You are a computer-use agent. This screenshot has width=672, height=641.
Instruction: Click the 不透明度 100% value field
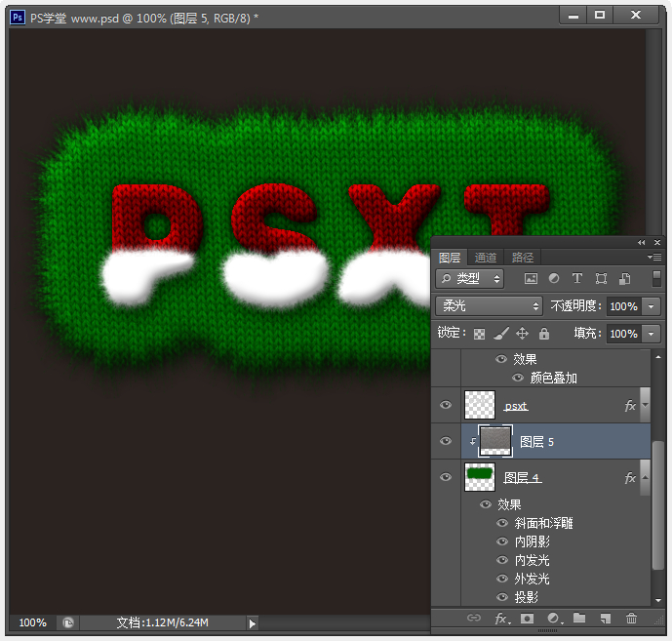(623, 306)
